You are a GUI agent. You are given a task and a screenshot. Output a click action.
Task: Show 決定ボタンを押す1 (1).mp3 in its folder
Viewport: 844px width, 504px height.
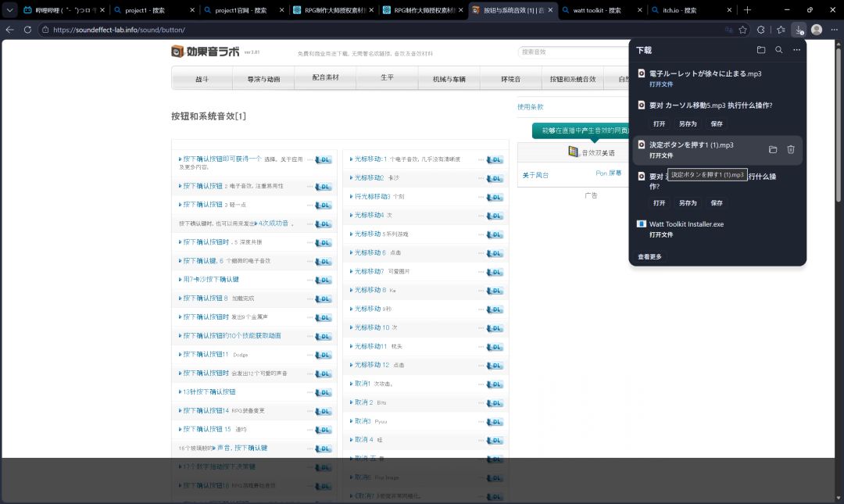[x=772, y=150]
